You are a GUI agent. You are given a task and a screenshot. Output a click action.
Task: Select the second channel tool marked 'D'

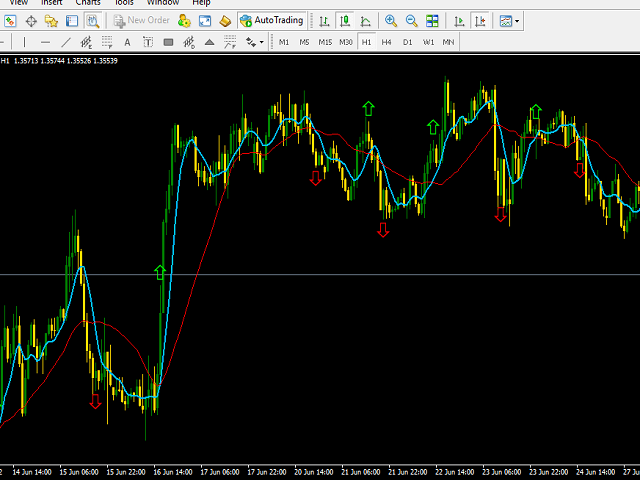189,42
